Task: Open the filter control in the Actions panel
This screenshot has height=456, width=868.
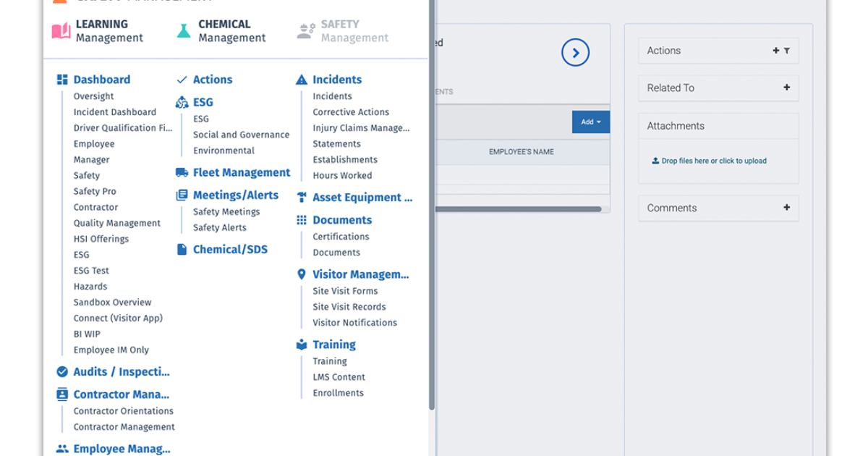Action: (x=788, y=51)
